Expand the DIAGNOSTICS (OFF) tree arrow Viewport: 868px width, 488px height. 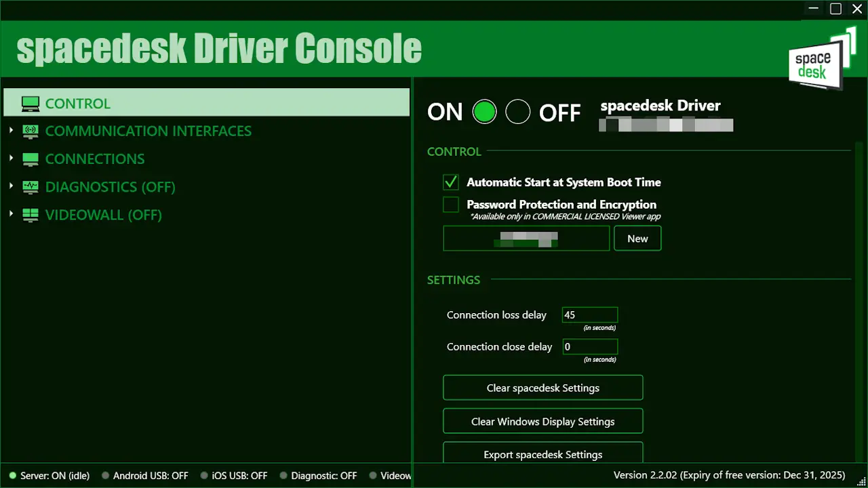pyautogui.click(x=12, y=186)
